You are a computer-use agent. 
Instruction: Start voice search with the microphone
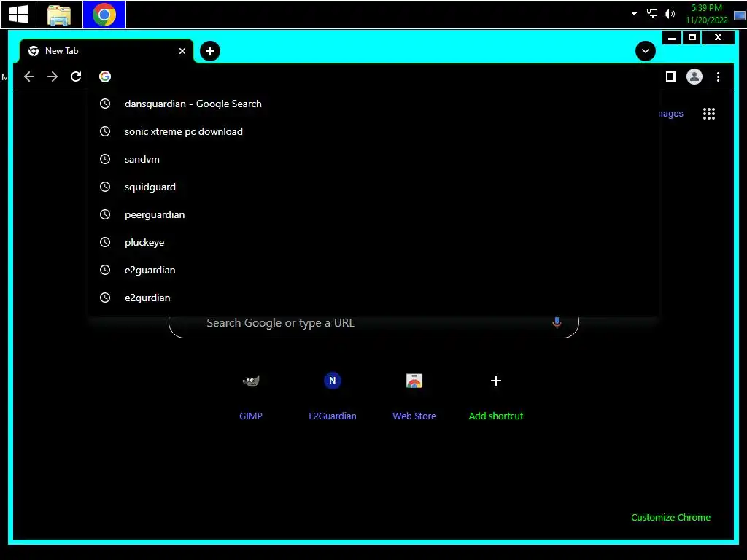pos(557,322)
